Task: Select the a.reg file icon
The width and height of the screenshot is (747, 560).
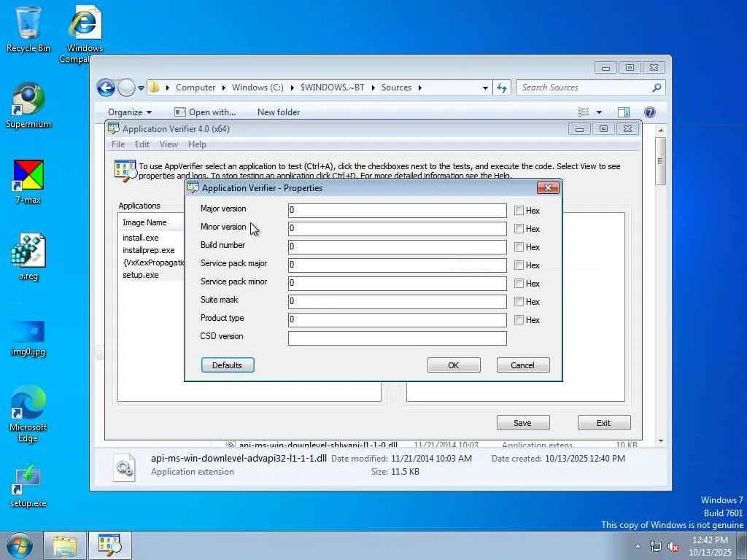Action: point(28,257)
